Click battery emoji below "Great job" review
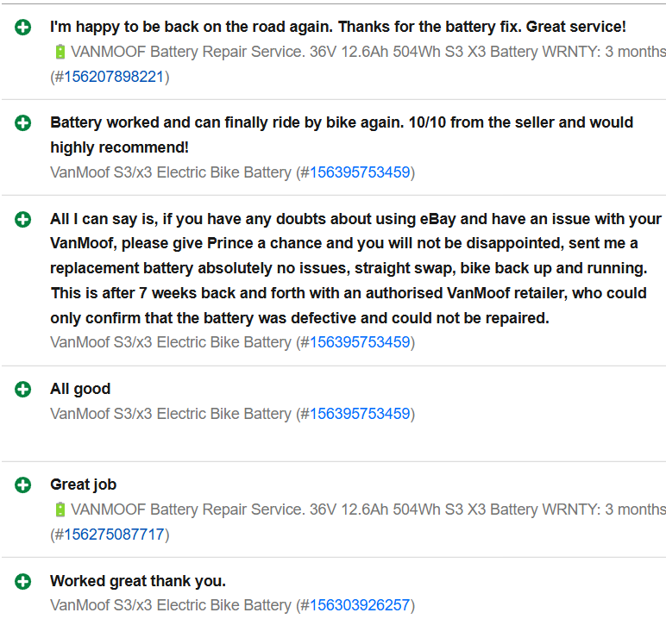The width and height of the screenshot is (666, 644). click(60, 510)
